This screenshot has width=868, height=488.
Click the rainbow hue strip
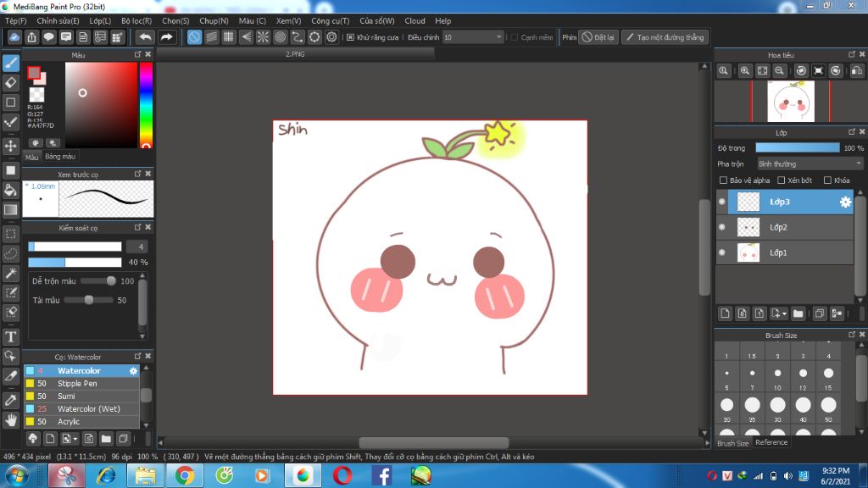point(146,104)
